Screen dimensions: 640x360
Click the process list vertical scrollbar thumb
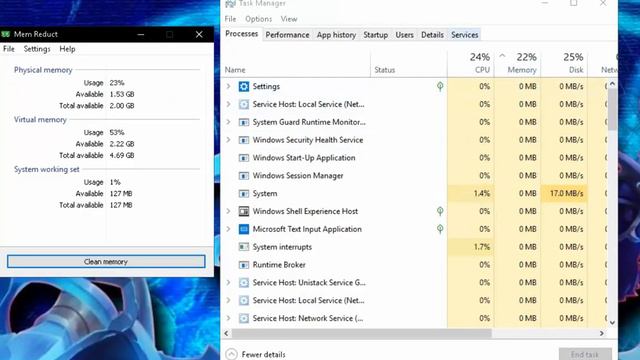pyautogui.click(x=612, y=109)
